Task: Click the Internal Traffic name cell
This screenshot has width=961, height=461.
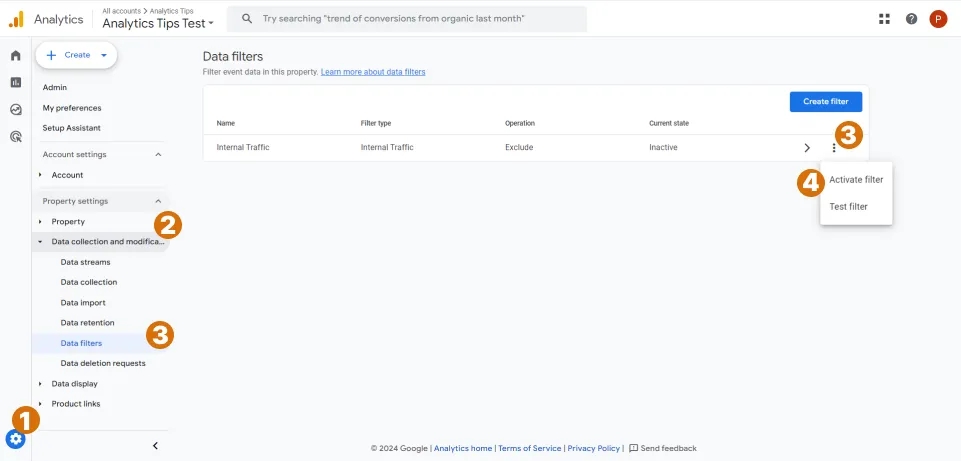Action: (x=243, y=148)
